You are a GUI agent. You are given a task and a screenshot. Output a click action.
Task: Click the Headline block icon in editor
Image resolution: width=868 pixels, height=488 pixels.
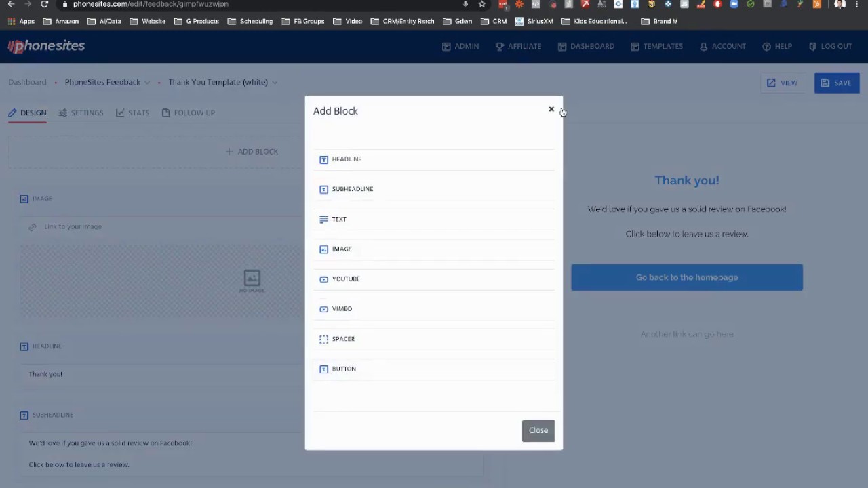pos(24,346)
